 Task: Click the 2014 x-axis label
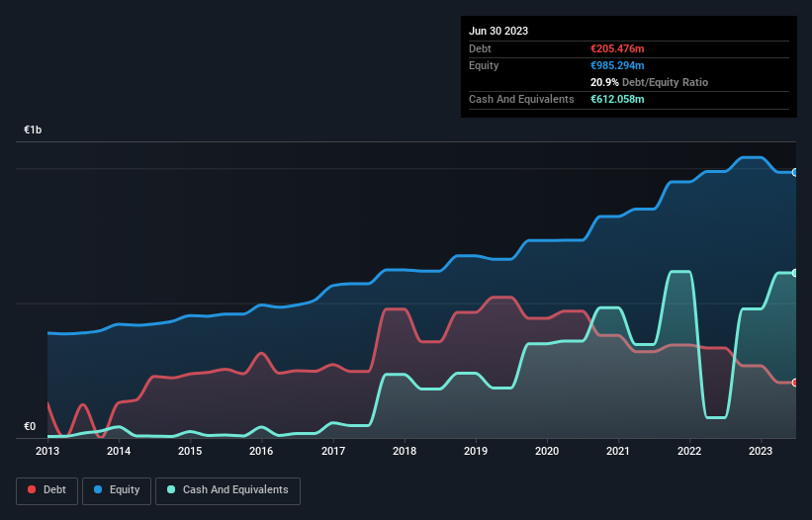tap(119, 451)
